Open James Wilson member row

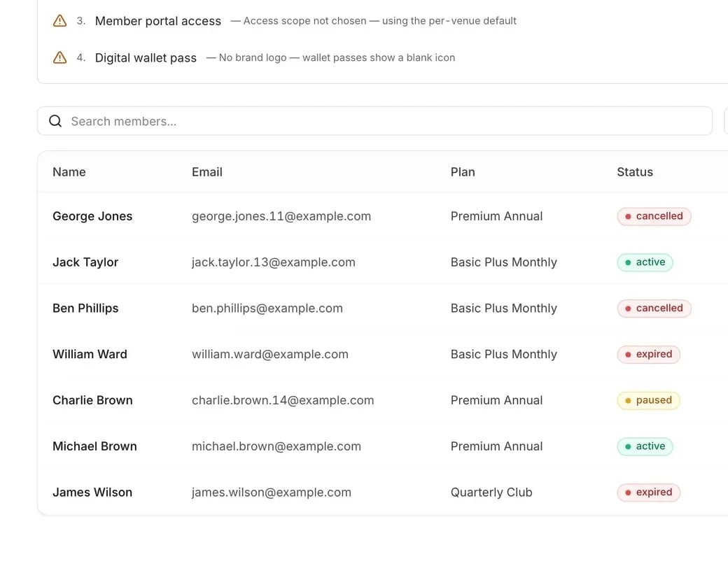(383, 492)
